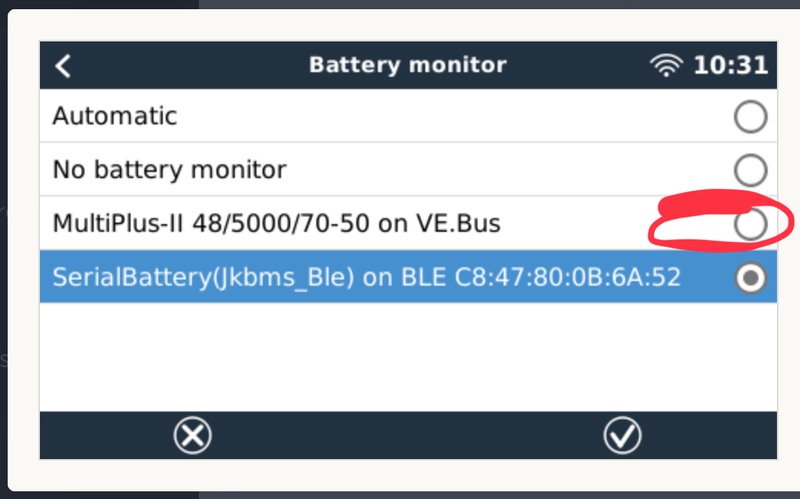Click the 10:31 clock display
The height and width of the screenshot is (499, 800).
731,66
